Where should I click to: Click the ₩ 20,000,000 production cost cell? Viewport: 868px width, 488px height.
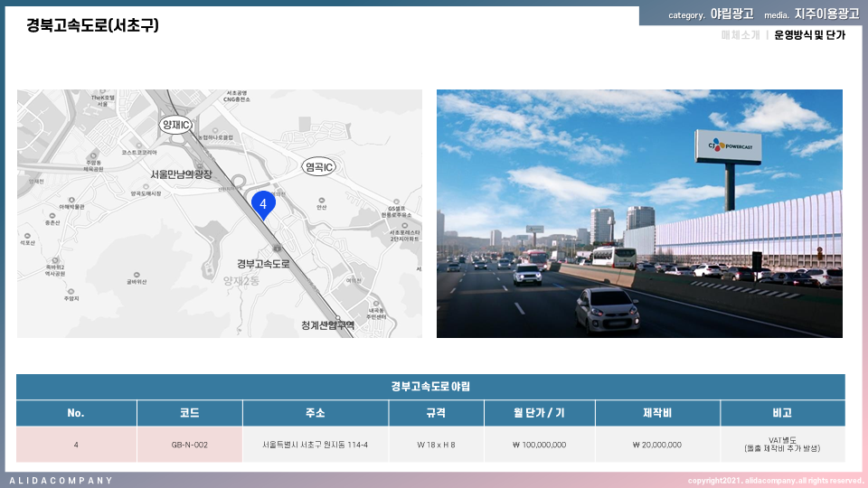coord(657,445)
